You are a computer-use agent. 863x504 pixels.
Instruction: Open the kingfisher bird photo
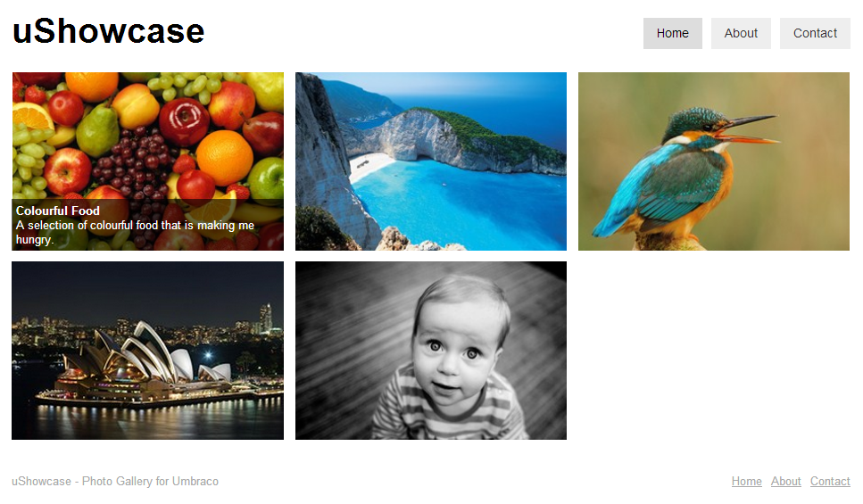coord(714,161)
